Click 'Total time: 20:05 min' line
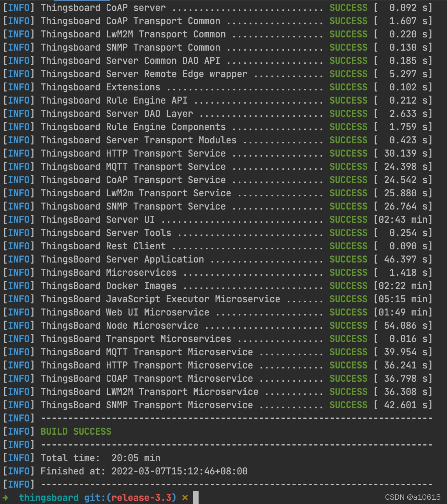The image size is (447, 504). [100, 458]
